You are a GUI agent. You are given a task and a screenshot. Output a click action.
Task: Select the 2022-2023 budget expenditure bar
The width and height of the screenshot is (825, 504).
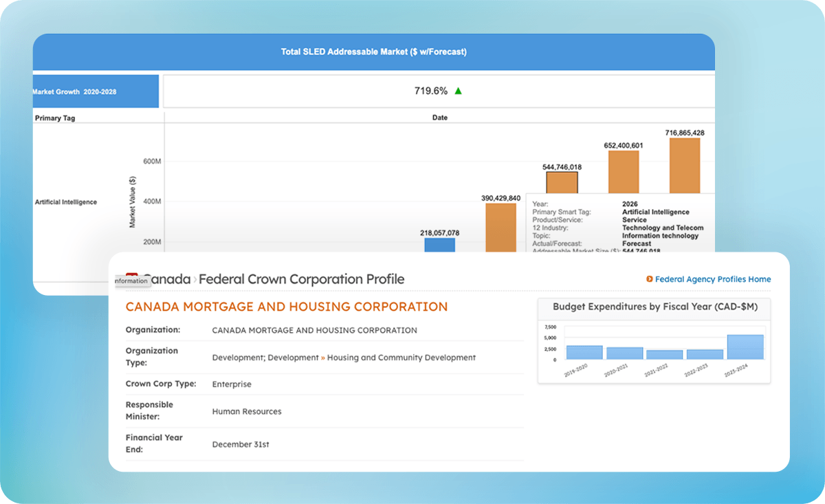[x=705, y=355]
